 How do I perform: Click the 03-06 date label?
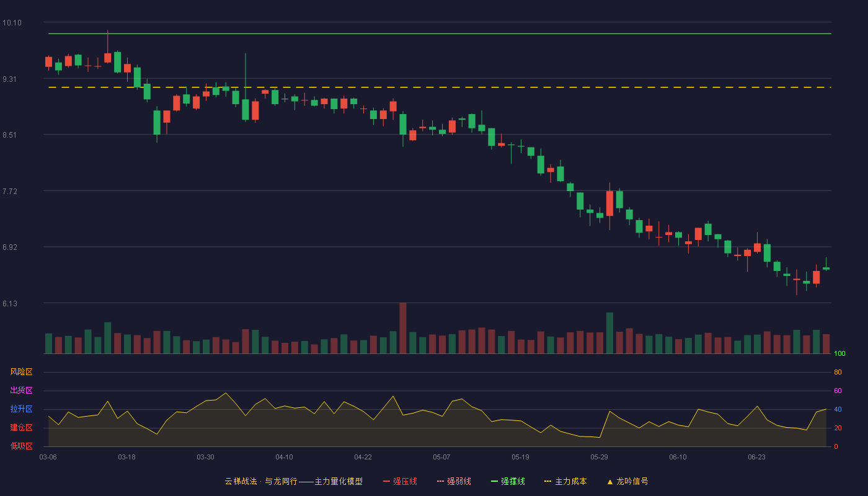coord(48,457)
